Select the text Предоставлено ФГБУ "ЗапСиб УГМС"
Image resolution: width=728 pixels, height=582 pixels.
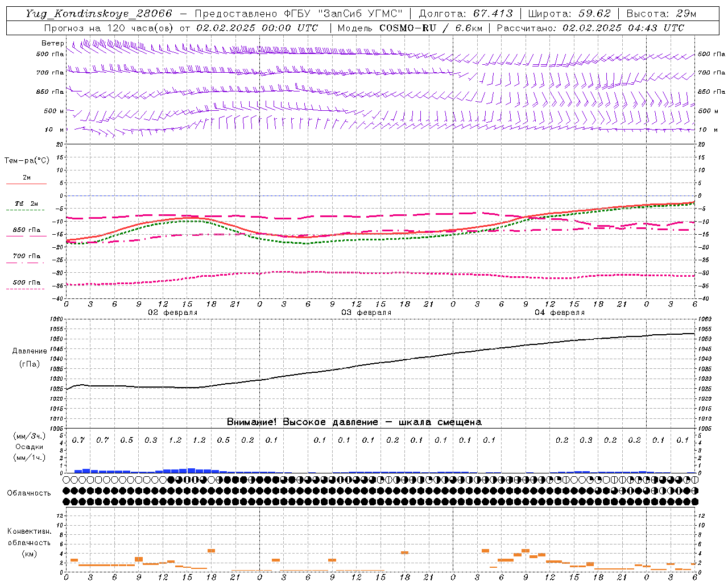pos(299,14)
